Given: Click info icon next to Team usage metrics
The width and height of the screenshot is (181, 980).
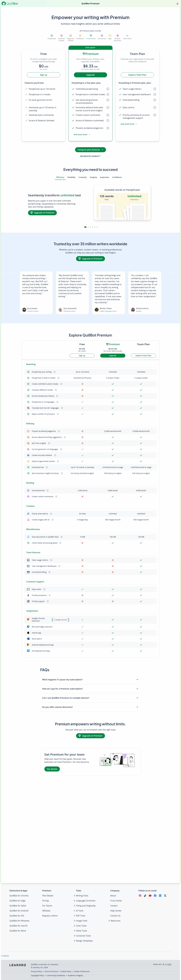Looking at the screenshot, I should [x=155, y=89].
